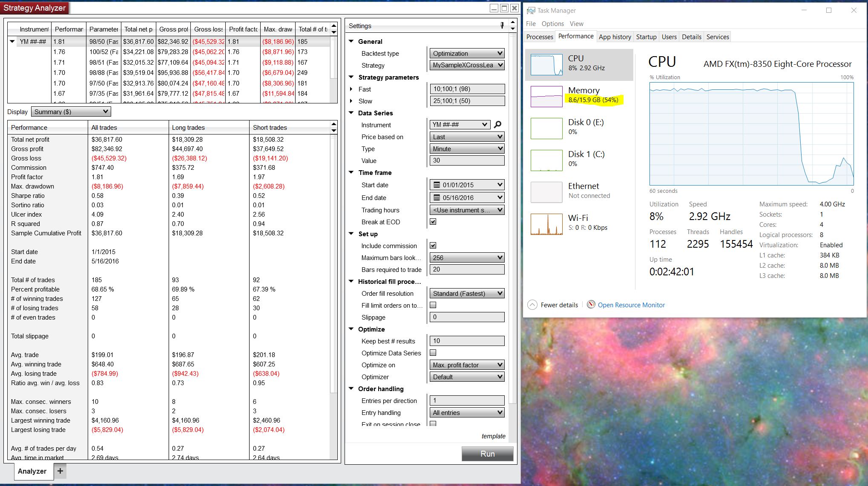Click the Settings panel pin icon
Viewport: 868px width, 486px height.
point(502,26)
